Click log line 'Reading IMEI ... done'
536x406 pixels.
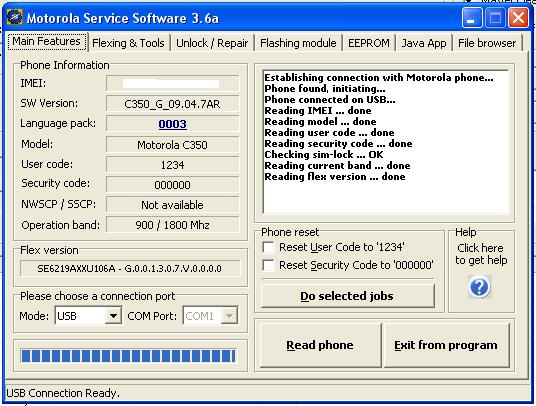[x=318, y=110]
